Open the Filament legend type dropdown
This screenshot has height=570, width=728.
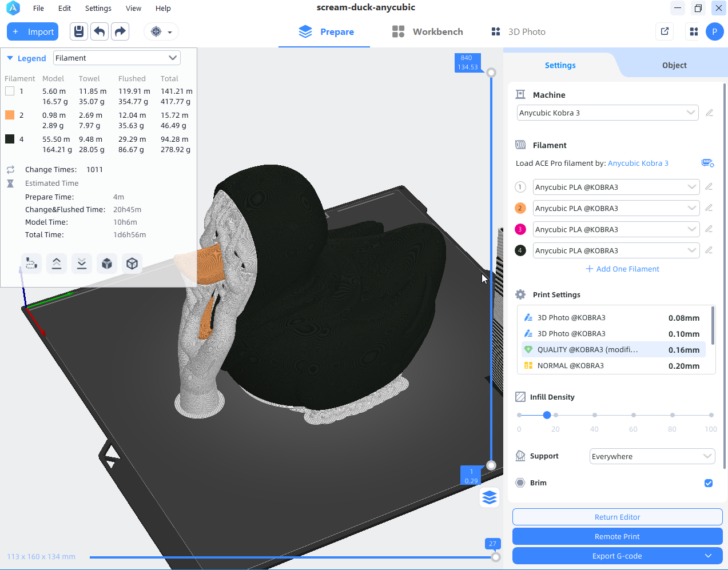(117, 58)
